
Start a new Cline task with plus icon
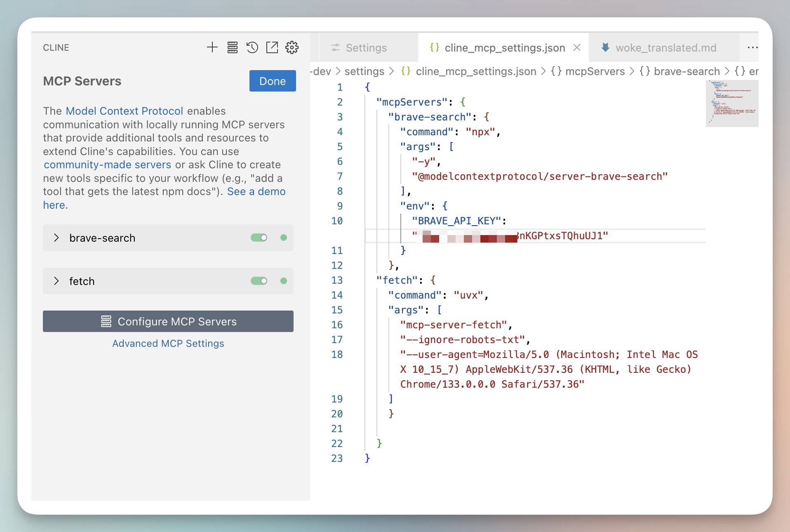point(212,47)
